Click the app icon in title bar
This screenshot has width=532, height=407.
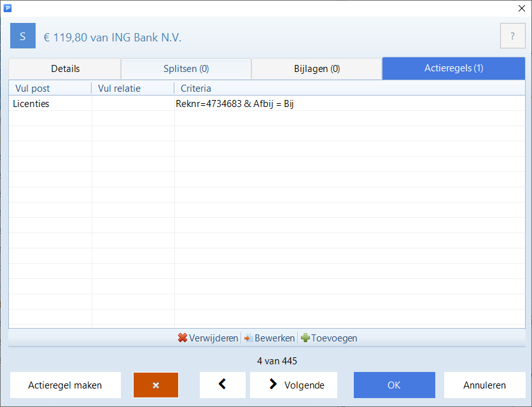8,8
